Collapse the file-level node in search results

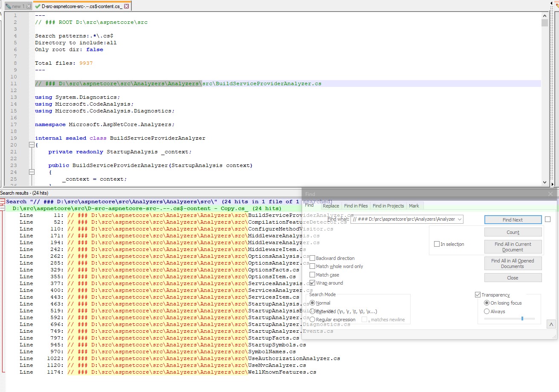pyautogui.click(x=3, y=208)
